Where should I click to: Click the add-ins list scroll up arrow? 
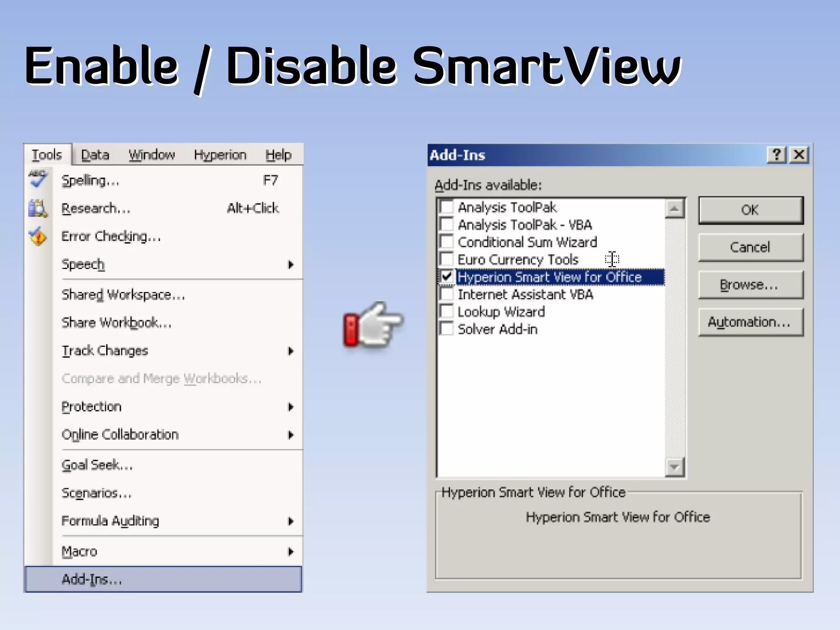(674, 209)
